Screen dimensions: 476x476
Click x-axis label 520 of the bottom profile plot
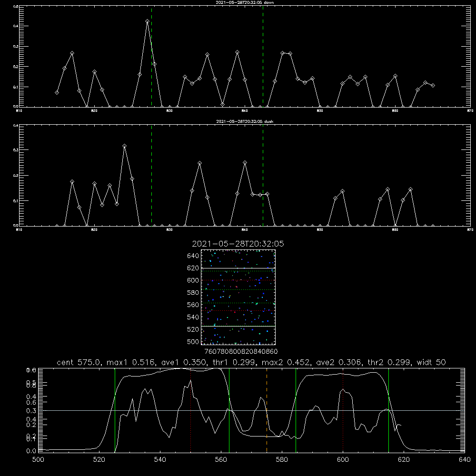[99, 460]
